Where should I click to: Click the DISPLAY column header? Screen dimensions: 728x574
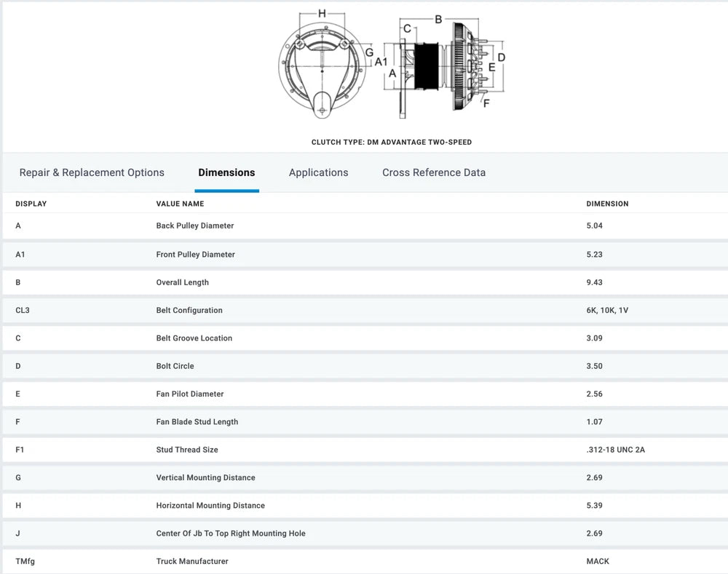point(31,204)
